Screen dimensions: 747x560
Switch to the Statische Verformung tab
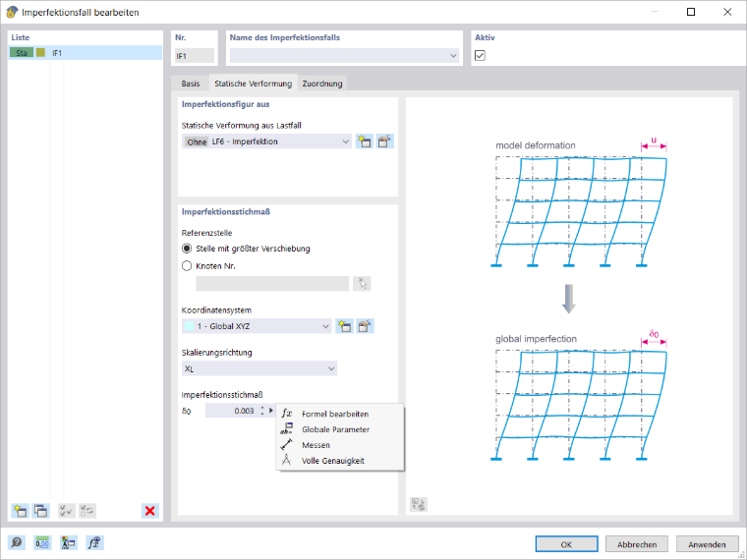[x=253, y=84]
